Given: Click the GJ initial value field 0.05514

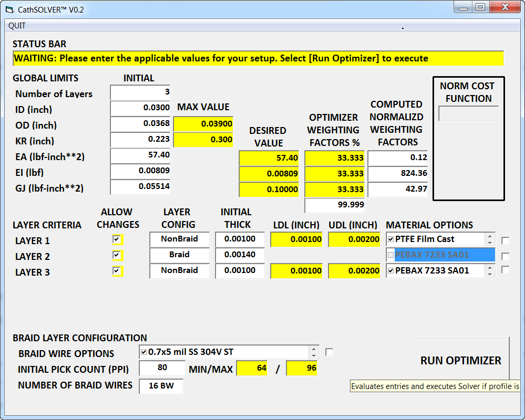Looking at the screenshot, I should (x=140, y=186).
